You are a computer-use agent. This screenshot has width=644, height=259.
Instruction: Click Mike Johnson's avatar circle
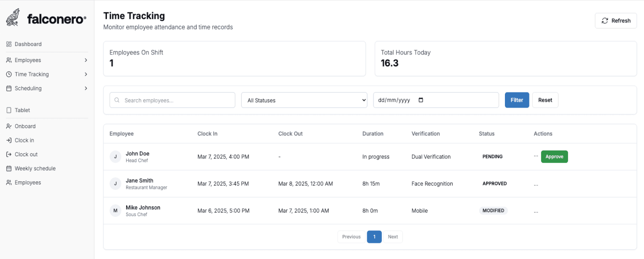[115, 211]
